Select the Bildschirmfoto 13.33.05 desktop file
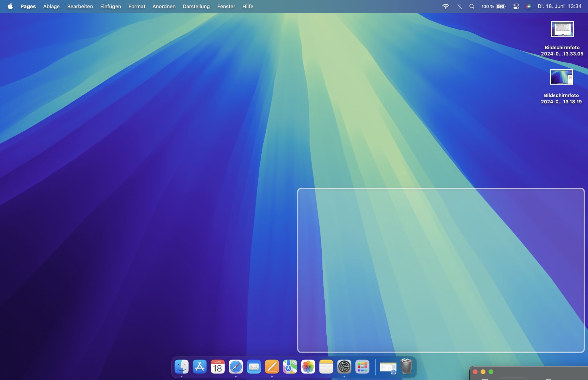 point(562,29)
